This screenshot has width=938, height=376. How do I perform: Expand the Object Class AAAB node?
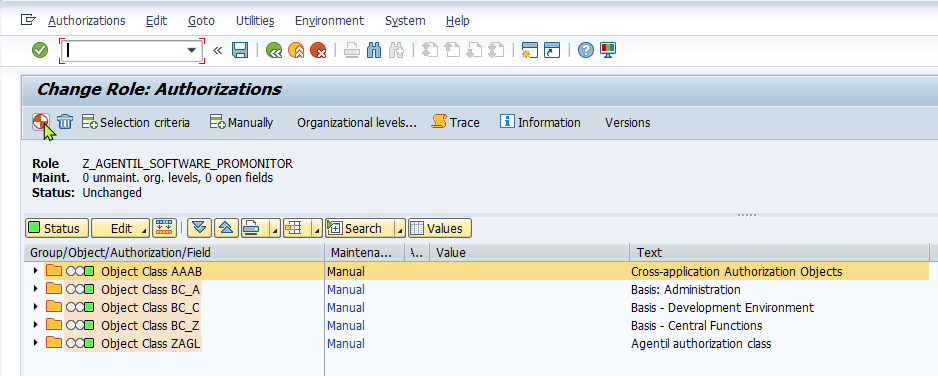pos(36,271)
